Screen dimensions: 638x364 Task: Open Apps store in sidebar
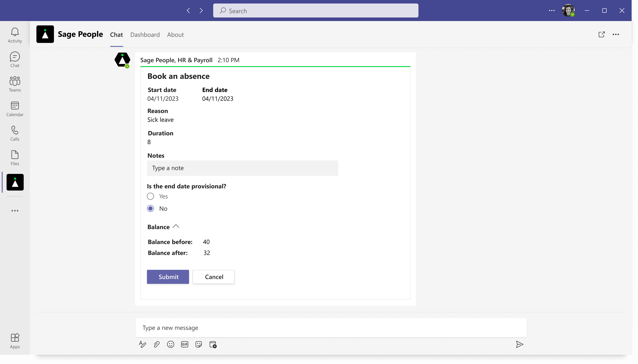pyautogui.click(x=15, y=340)
